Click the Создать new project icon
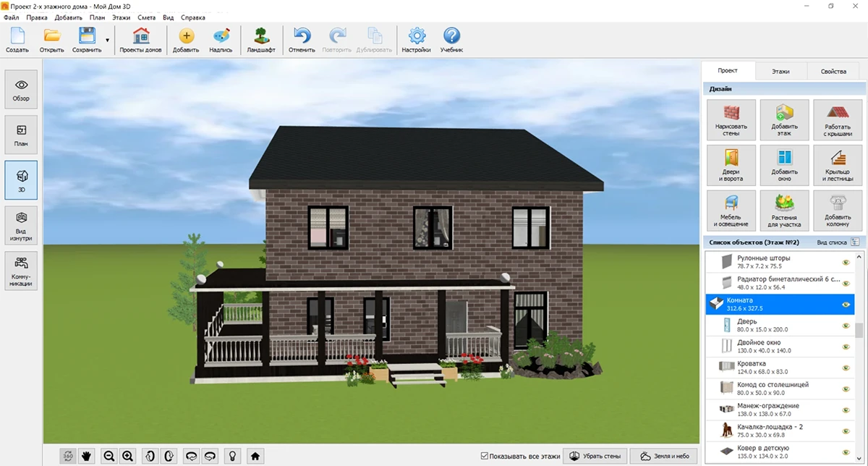868x466 pixels. 17,40
